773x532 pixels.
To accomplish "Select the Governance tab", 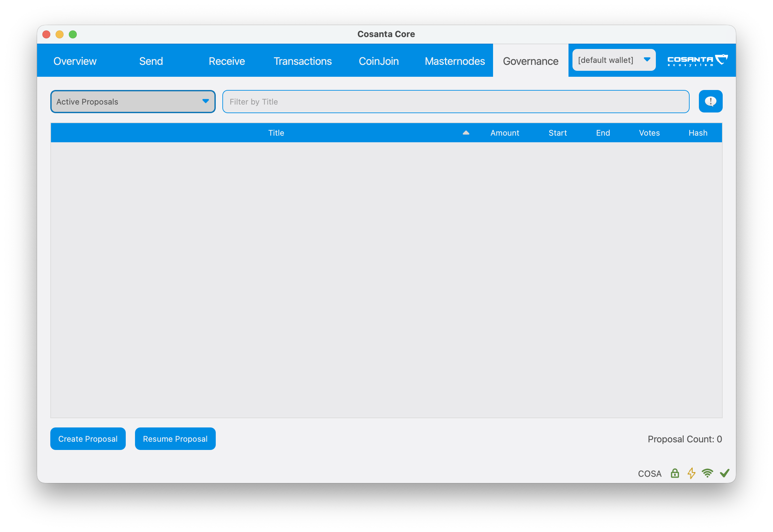I will point(530,61).
